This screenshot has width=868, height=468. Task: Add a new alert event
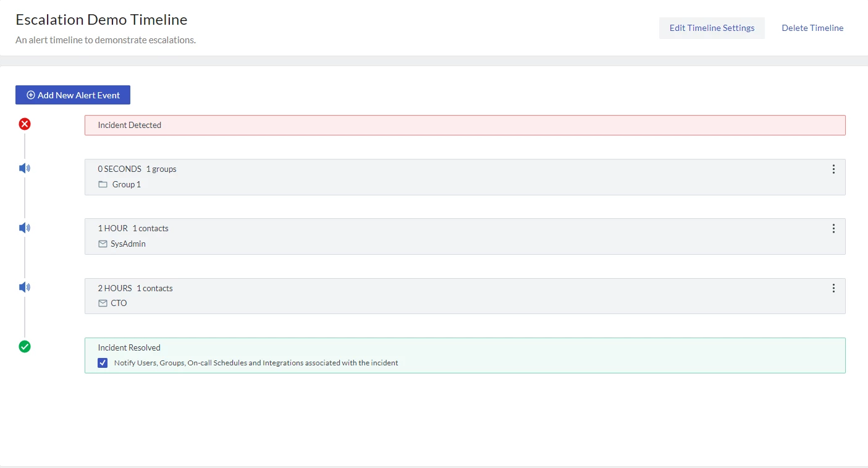[x=73, y=95]
